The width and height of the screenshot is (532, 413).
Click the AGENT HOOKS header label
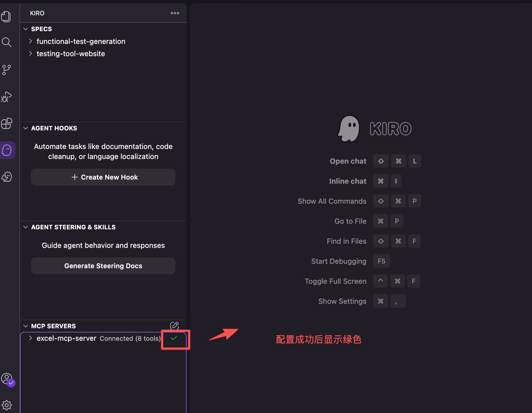click(x=54, y=128)
